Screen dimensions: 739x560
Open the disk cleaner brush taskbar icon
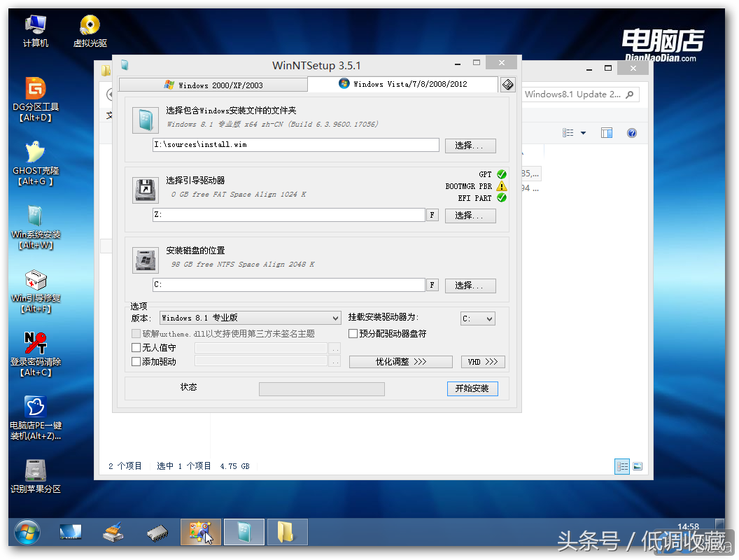tap(113, 532)
